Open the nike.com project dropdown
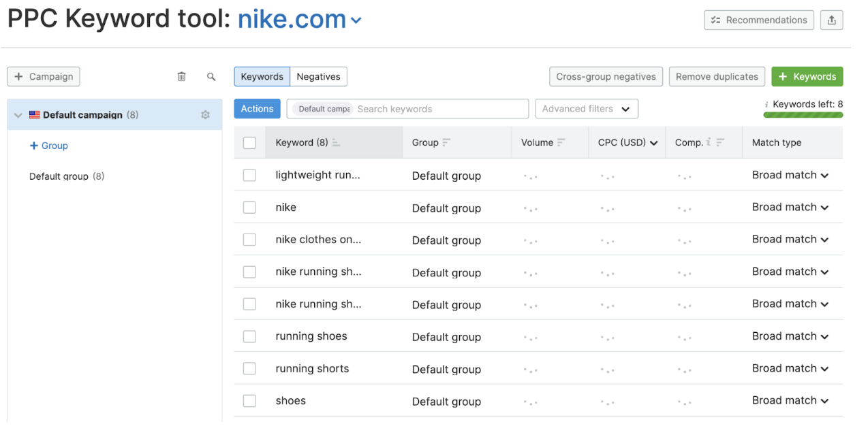This screenshot has height=437, width=868. pos(356,21)
